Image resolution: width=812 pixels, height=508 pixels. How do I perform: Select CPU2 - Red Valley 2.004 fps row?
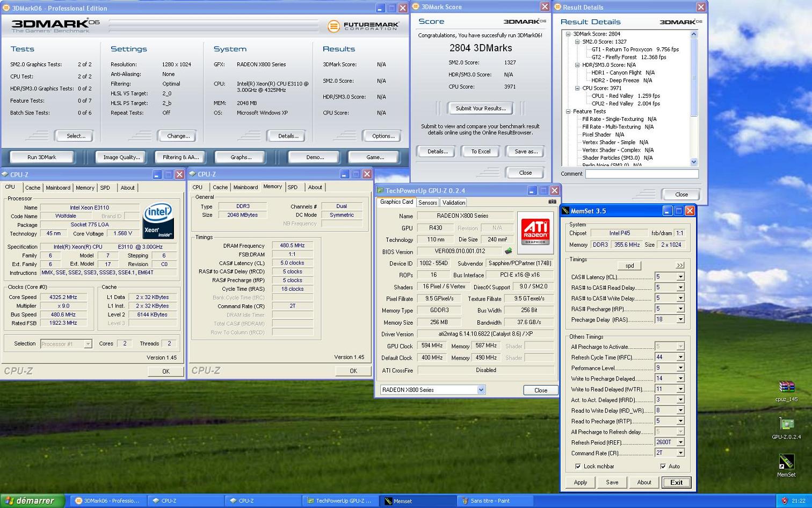(626, 104)
